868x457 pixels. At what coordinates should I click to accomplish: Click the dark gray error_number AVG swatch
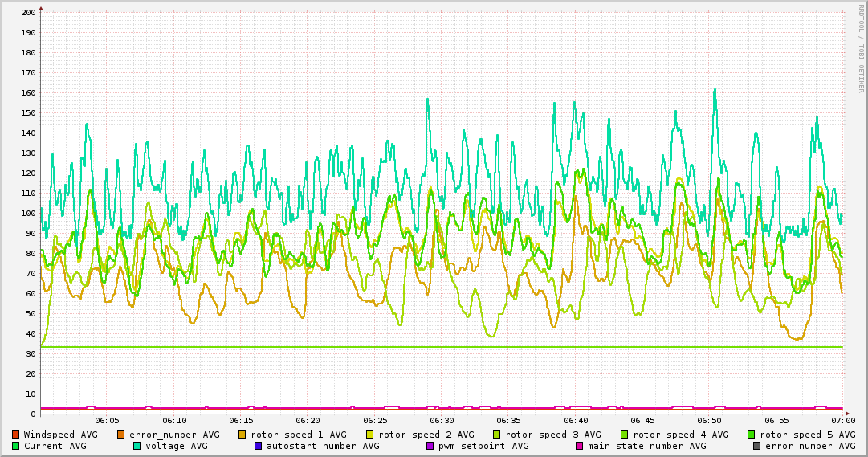756,446
